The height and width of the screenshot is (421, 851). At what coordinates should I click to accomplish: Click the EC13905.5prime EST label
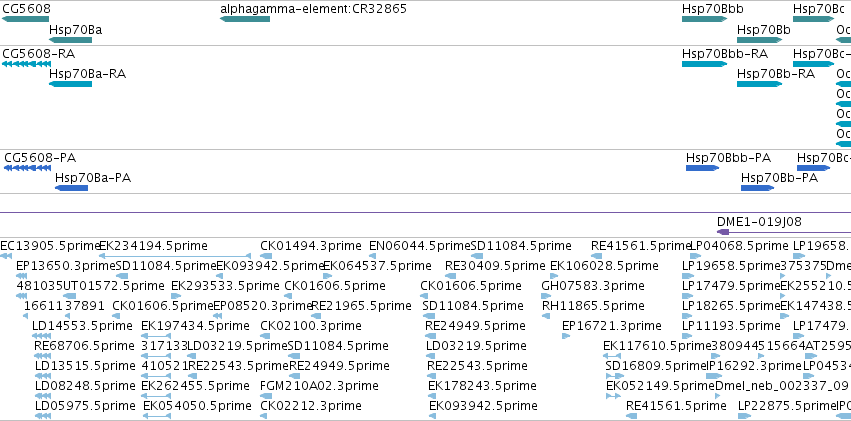coord(50,246)
